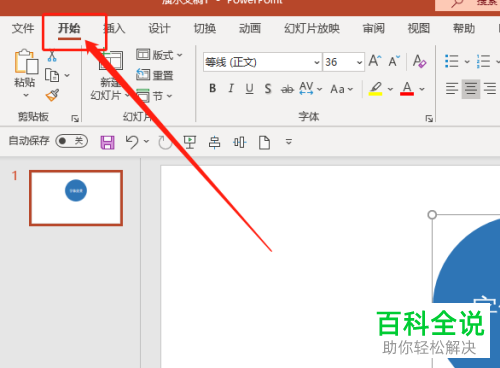Click the bulleted list icon
The image size is (500, 368).
point(452,61)
